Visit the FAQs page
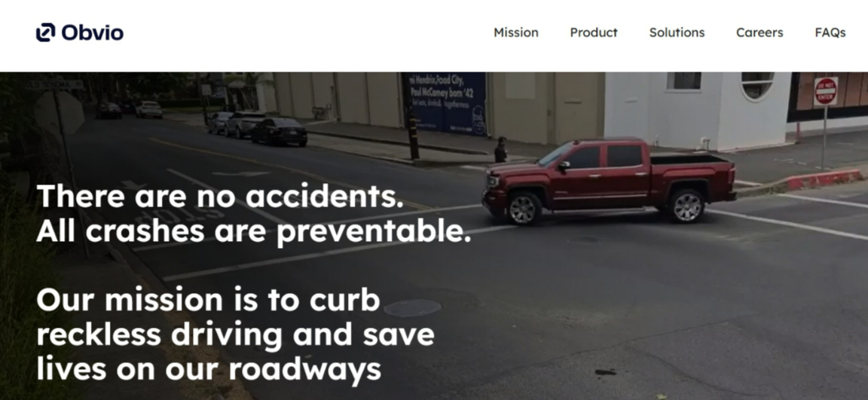Image resolution: width=868 pixels, height=400 pixels. (830, 32)
